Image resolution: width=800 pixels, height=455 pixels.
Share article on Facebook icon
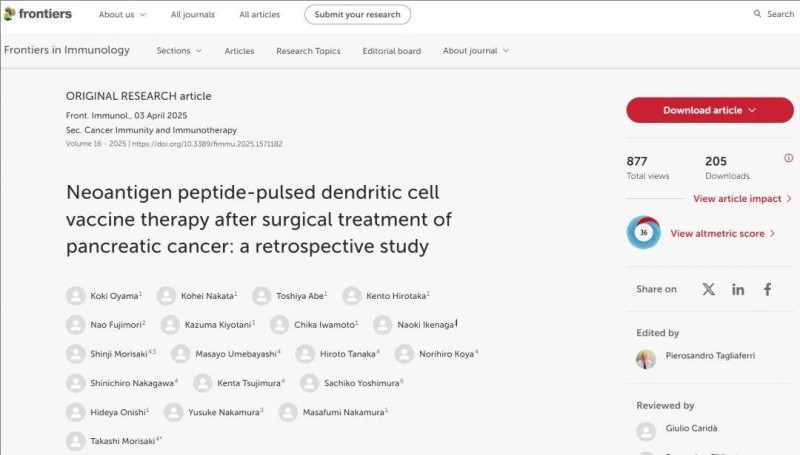click(768, 289)
